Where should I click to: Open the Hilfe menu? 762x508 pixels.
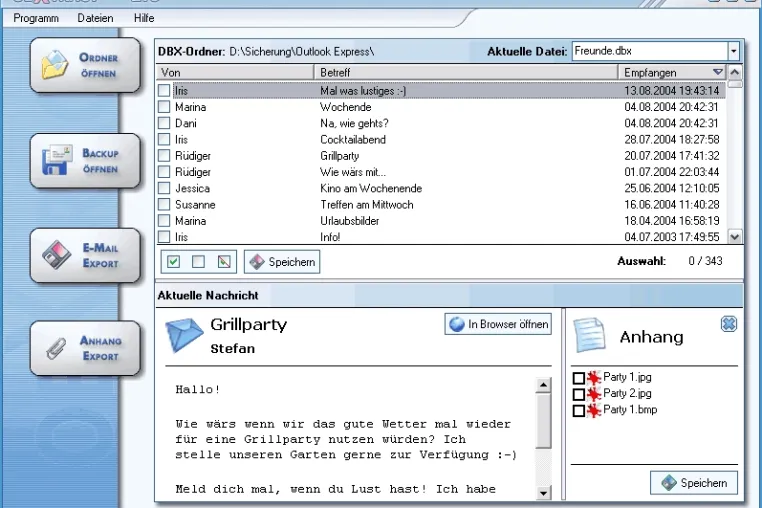(x=144, y=18)
